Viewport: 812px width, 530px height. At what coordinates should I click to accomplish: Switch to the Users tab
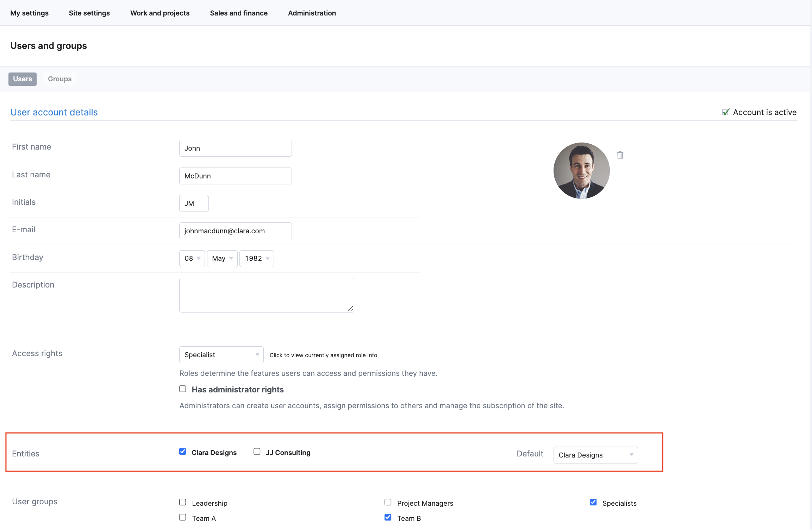point(23,79)
